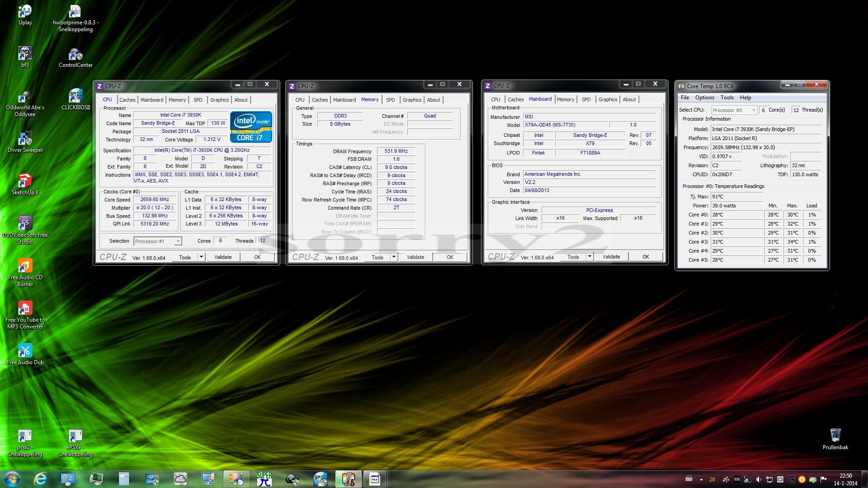Select the SketchUp 8 desktop icon
This screenshot has height=488, width=868.
tap(25, 184)
